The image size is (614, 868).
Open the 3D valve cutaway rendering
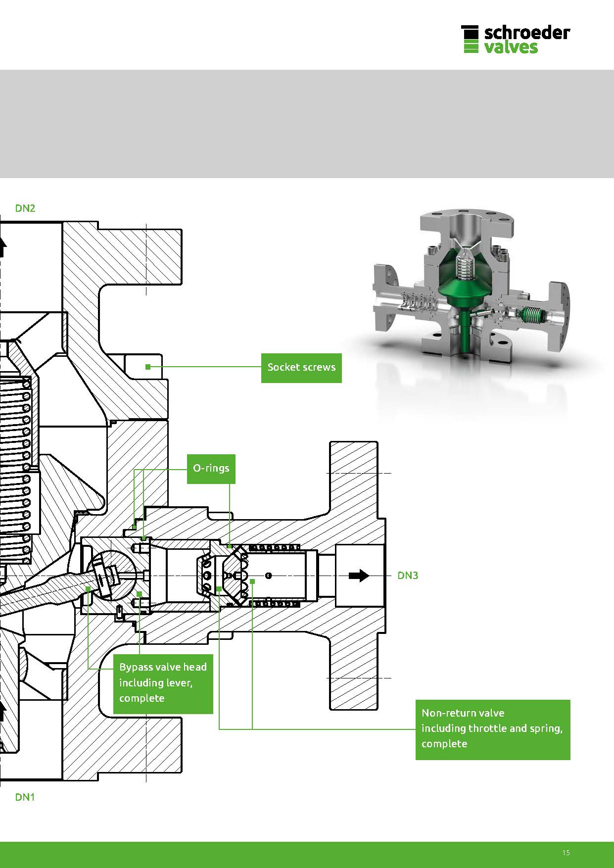(x=470, y=287)
